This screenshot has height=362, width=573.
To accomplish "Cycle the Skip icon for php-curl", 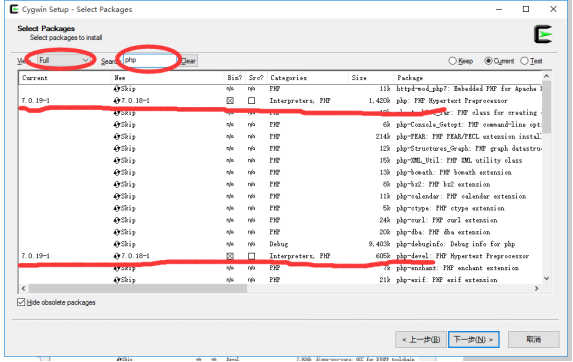I will pyautogui.click(x=117, y=220).
